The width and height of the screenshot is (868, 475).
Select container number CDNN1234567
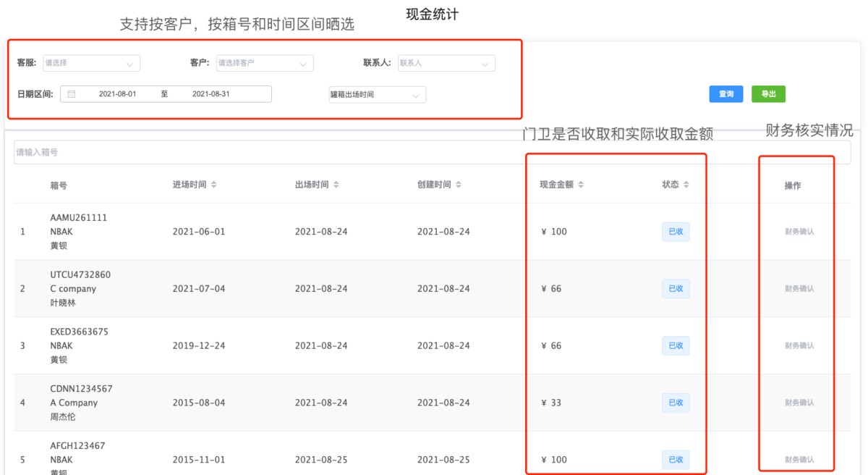pos(81,389)
